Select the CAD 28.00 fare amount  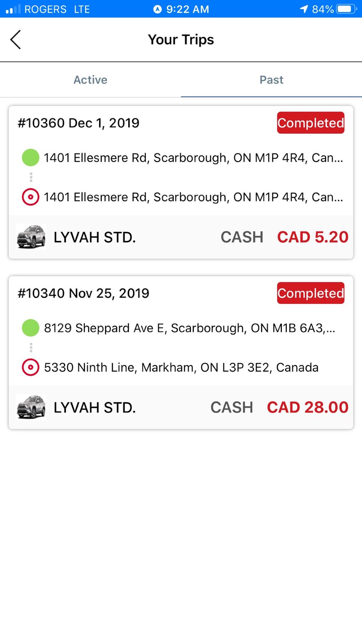pyautogui.click(x=308, y=407)
